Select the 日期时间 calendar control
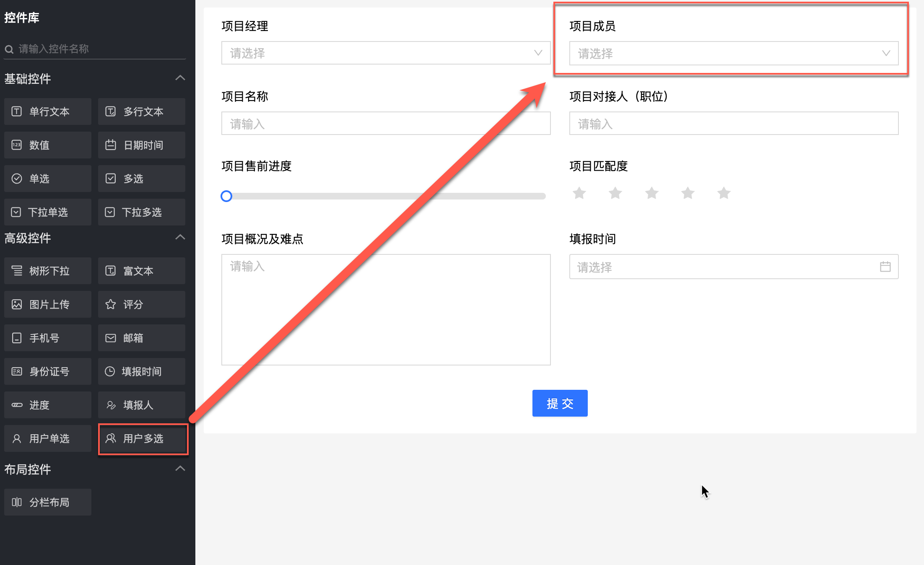 [142, 145]
